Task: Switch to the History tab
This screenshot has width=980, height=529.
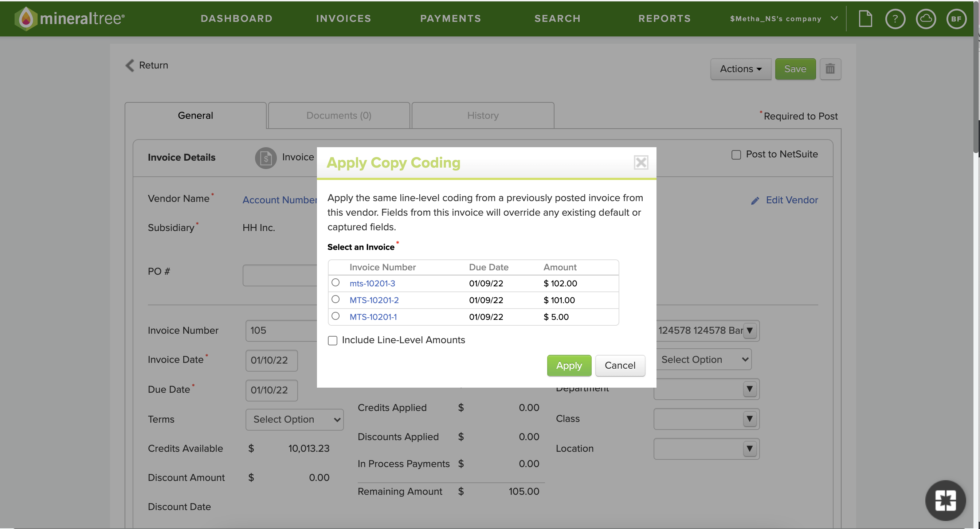Action: [x=482, y=115]
